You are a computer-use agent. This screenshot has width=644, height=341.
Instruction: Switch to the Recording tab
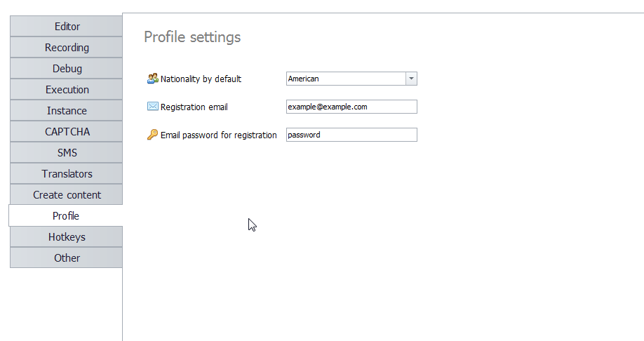pyautogui.click(x=67, y=47)
